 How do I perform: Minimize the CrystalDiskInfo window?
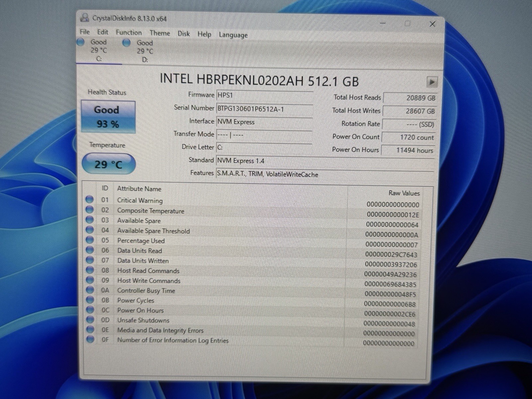[x=383, y=23]
